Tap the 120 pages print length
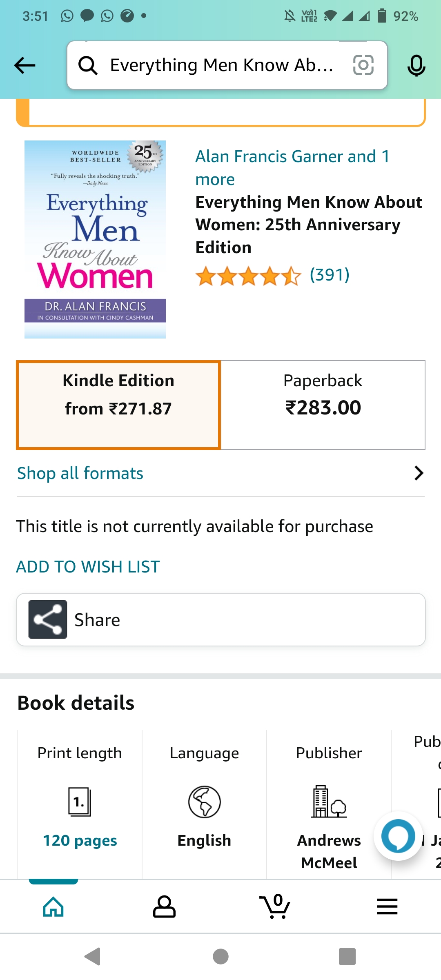Screen dimensions: 441x980 tap(80, 840)
